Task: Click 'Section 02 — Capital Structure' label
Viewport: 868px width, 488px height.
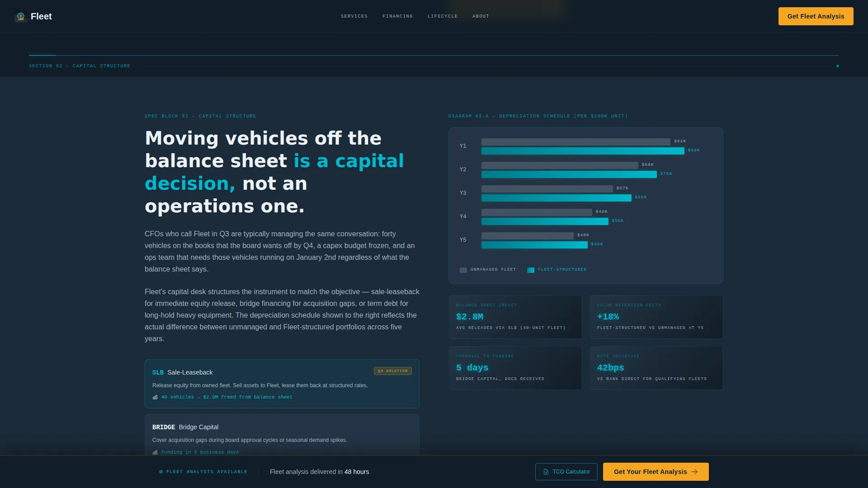Action: coord(80,66)
